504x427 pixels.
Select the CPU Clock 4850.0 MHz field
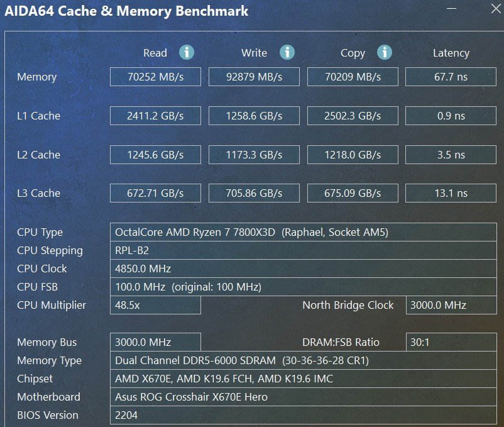(x=304, y=269)
